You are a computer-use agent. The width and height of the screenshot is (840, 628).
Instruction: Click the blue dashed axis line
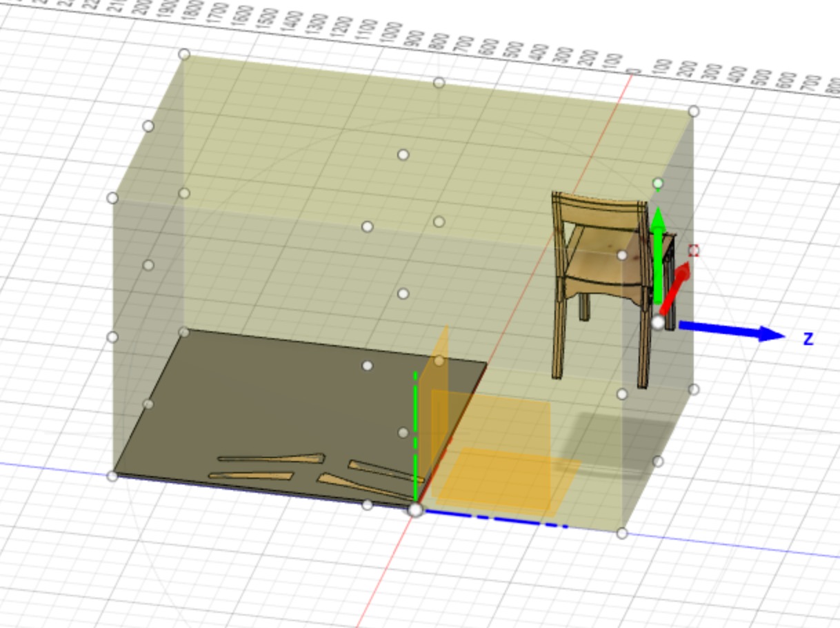click(497, 519)
